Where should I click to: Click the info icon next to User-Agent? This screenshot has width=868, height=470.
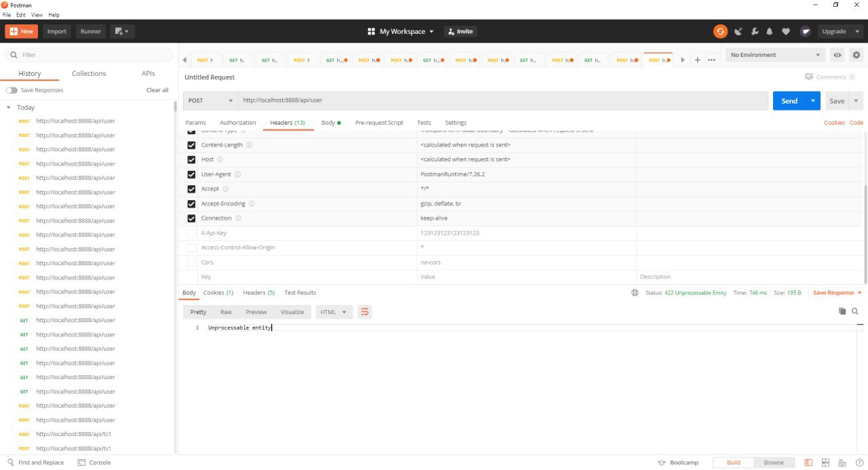237,174
